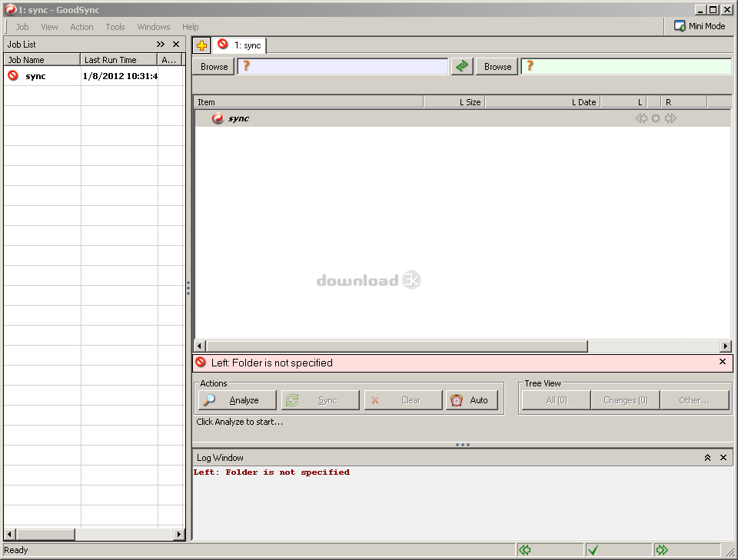Viewport: 738px width, 560px height.
Task: Click the Clear button
Action: [403, 400]
